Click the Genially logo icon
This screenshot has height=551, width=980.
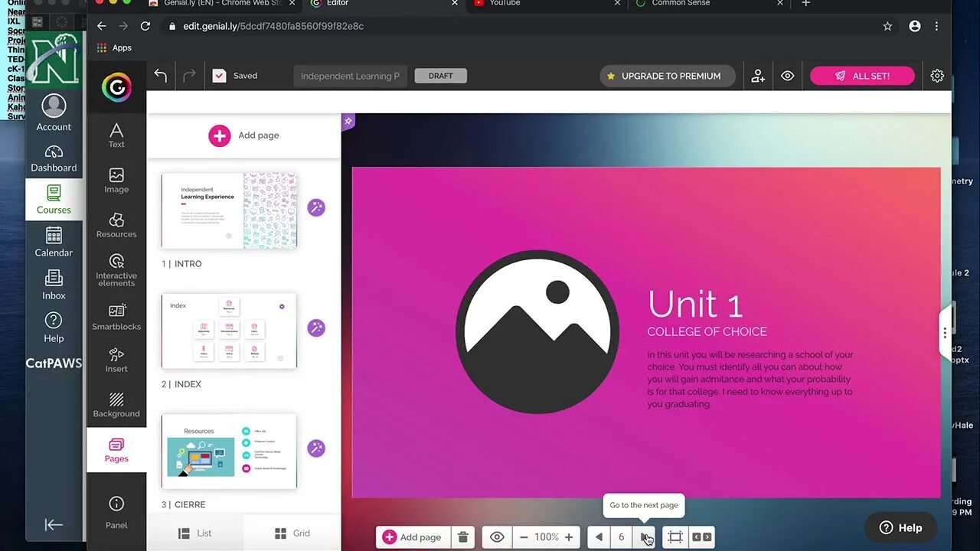(116, 87)
